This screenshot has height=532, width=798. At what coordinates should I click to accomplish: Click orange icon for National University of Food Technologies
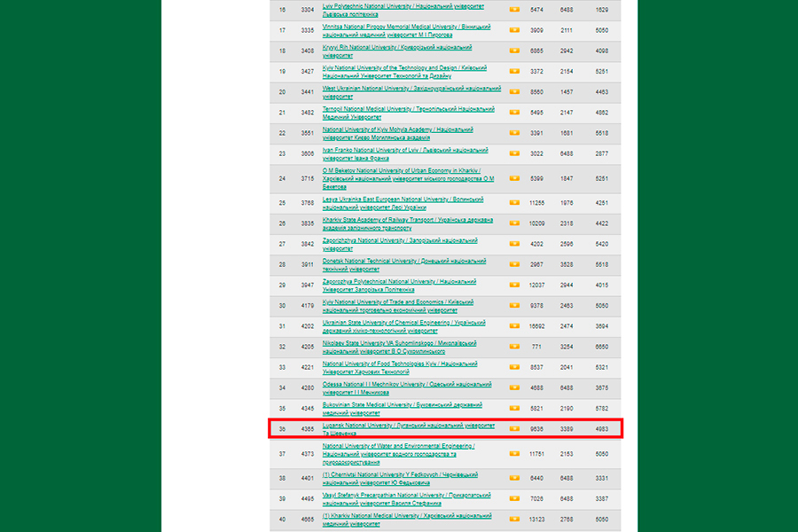(x=514, y=367)
